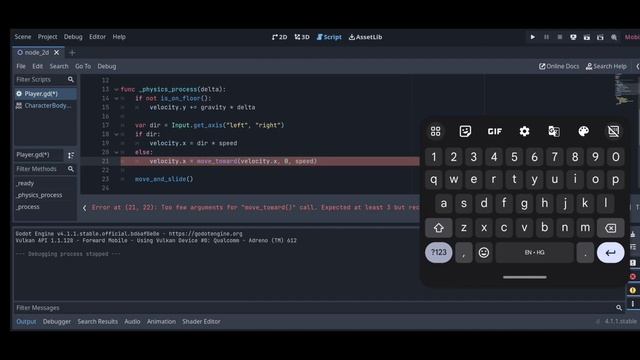Open Online Docs
The height and width of the screenshot is (360, 640).
pyautogui.click(x=559, y=66)
